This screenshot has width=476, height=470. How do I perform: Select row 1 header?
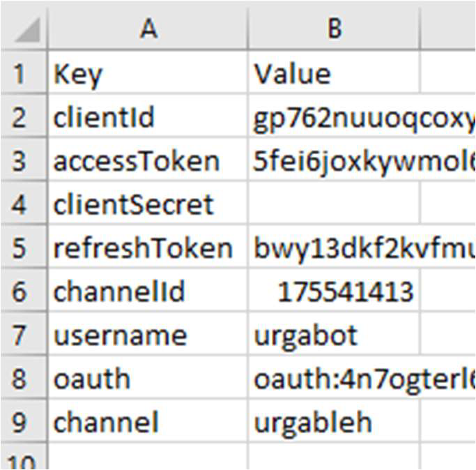point(20,73)
